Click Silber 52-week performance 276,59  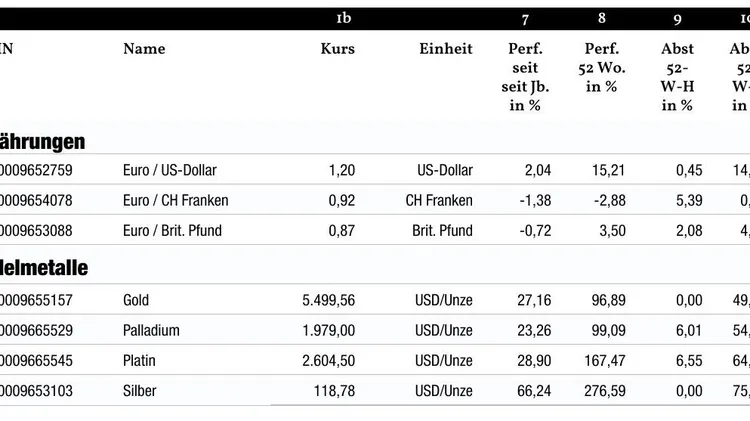(603, 391)
